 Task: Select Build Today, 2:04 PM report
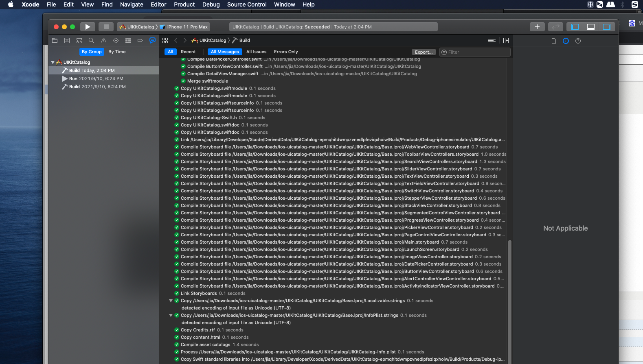[x=104, y=70]
